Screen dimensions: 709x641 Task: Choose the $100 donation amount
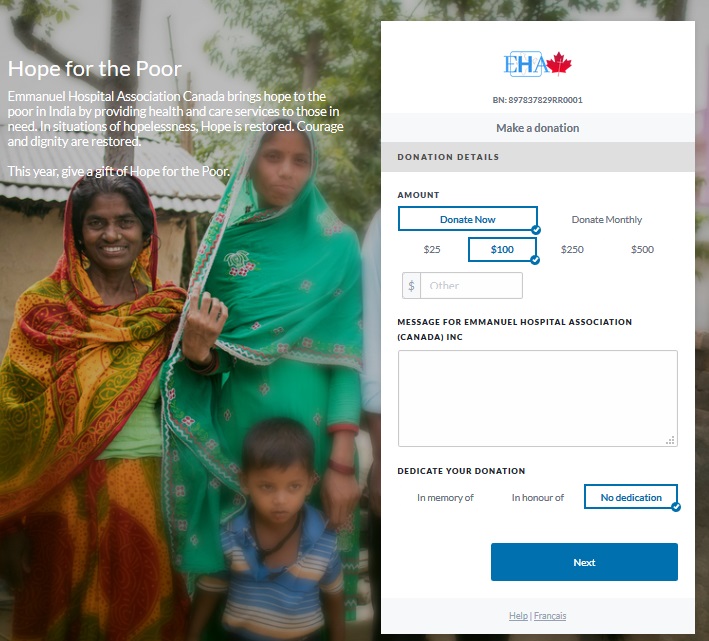pyautogui.click(x=502, y=250)
